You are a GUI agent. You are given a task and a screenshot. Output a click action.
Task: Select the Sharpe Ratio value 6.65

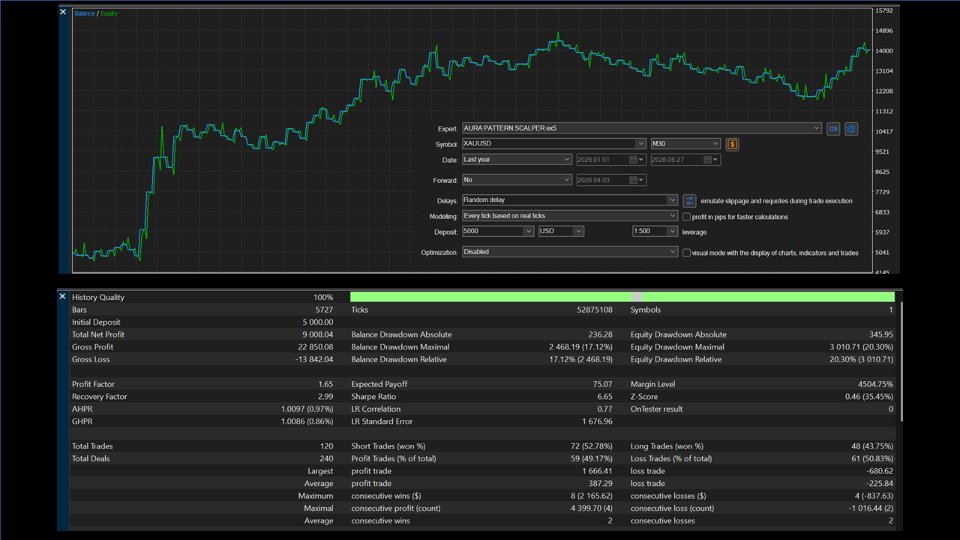click(x=605, y=397)
